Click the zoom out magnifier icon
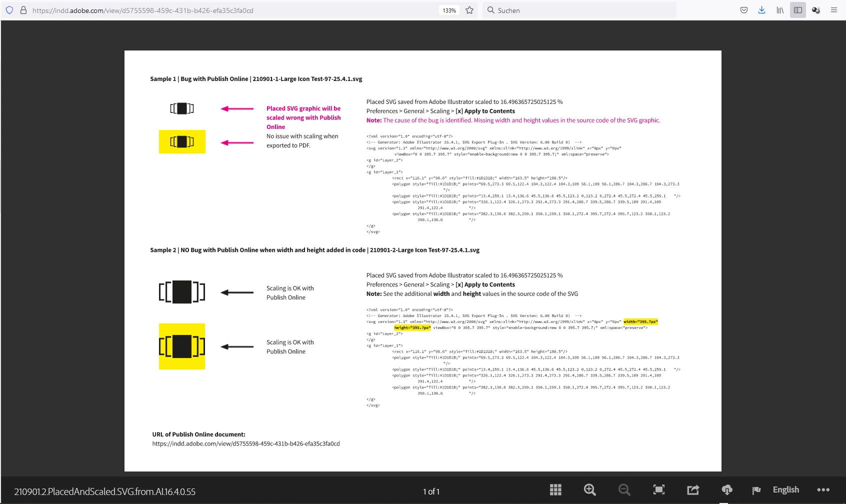The width and height of the screenshot is (846, 504). coord(624,490)
